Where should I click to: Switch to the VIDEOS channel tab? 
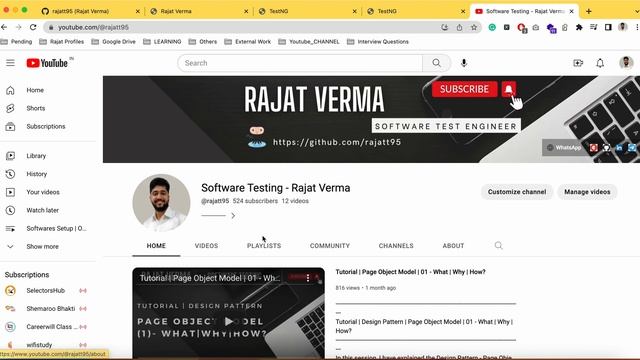[206, 246]
